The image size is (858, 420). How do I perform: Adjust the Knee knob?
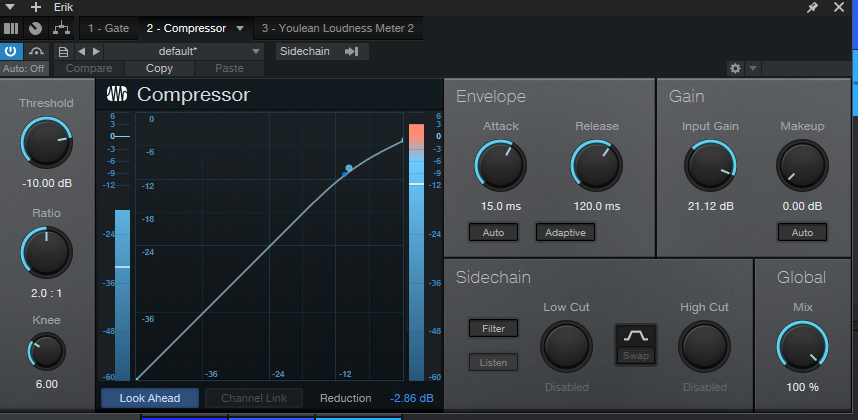[47, 351]
